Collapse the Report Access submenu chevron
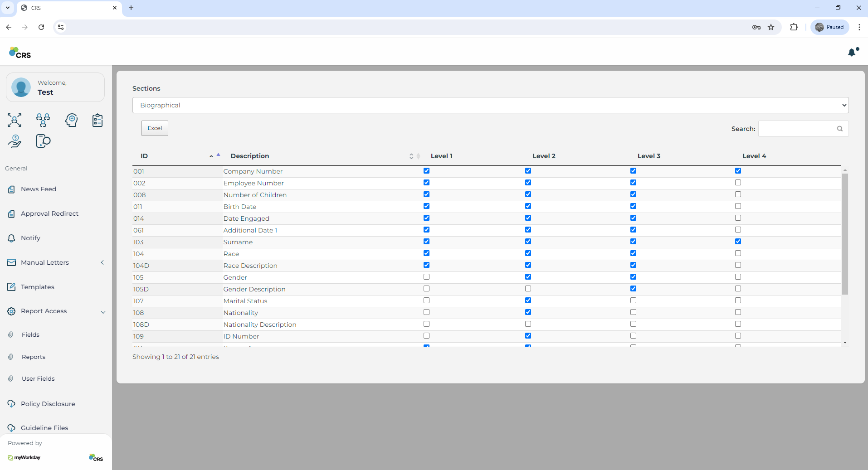The image size is (868, 470). click(103, 312)
